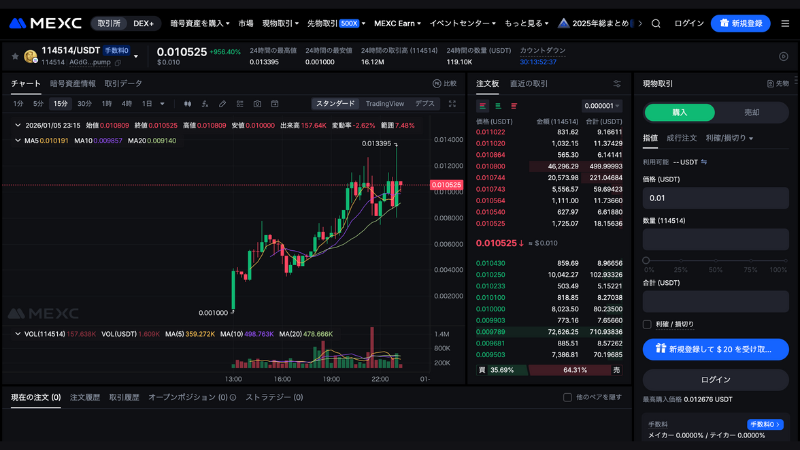800x450 pixels.
Task: Select TradingView chart mode
Action: (385, 104)
